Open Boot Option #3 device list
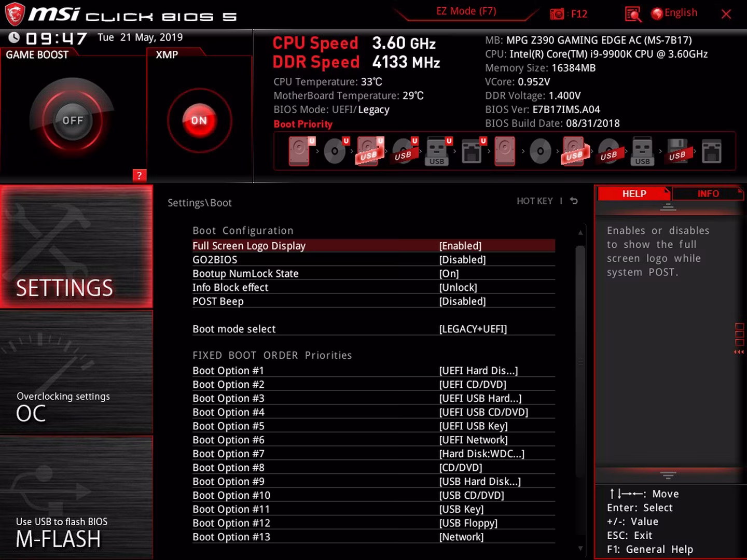 pyautogui.click(x=374, y=398)
